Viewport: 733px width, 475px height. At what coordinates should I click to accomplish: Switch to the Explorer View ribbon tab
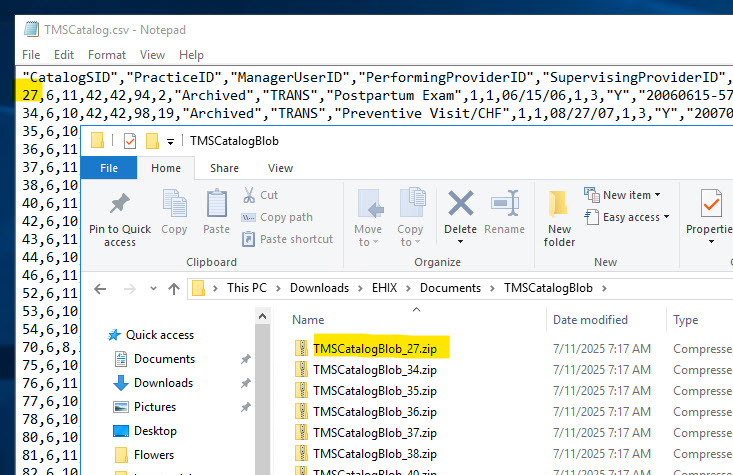(280, 168)
